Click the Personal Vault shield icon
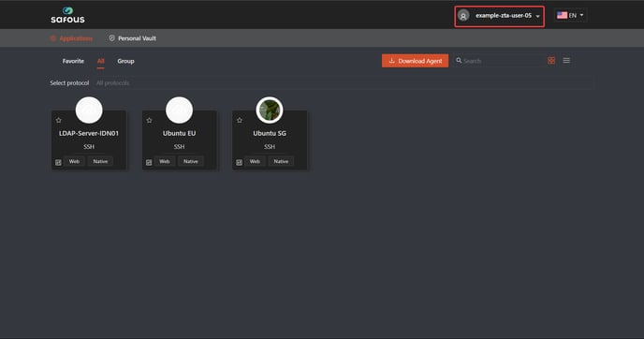Image resolution: width=644 pixels, height=339 pixels. tap(111, 38)
